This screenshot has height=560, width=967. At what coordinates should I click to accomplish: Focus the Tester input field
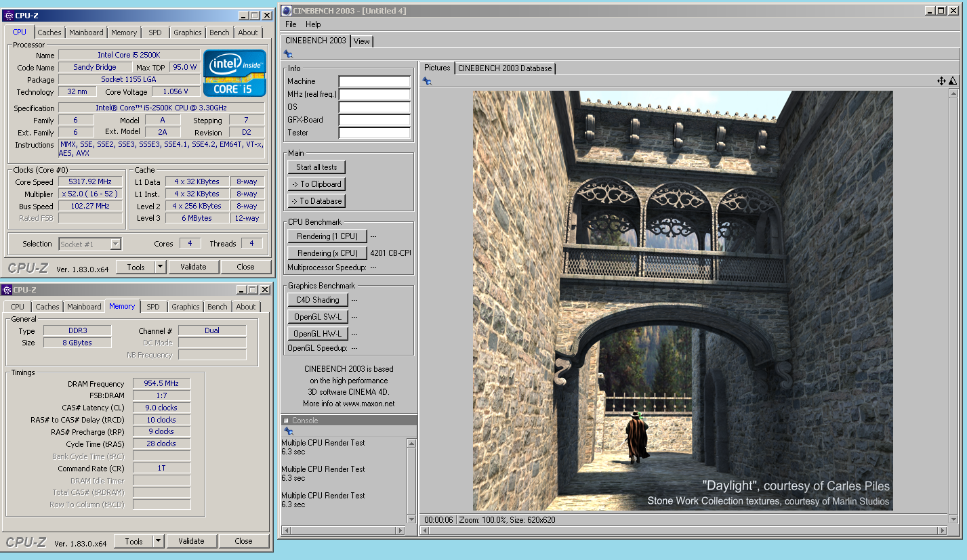375,133
